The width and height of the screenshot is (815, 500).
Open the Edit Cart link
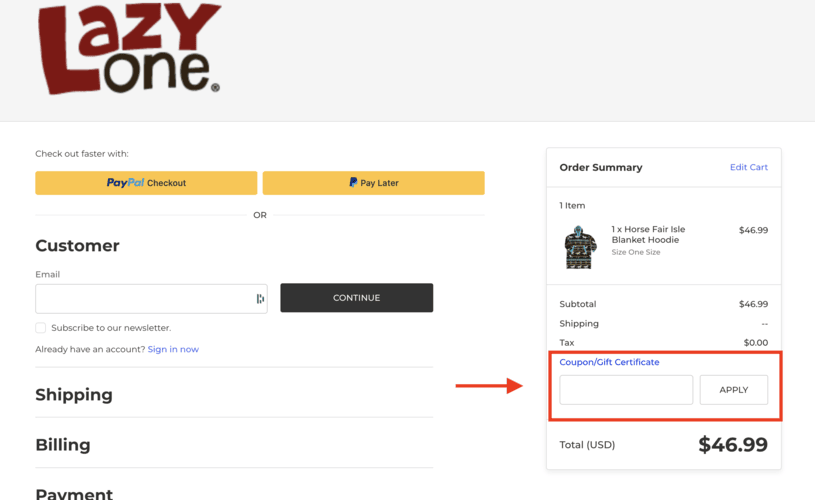(748, 167)
